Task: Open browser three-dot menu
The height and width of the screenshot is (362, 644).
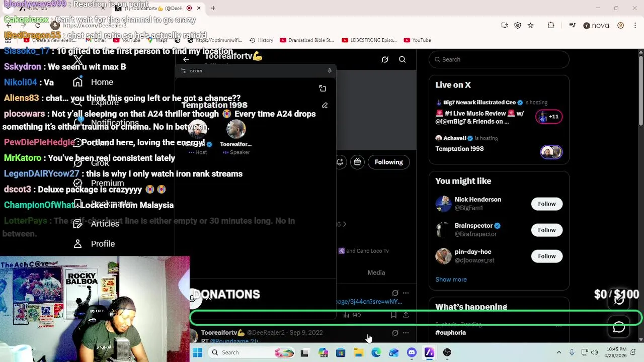Action: point(635,26)
